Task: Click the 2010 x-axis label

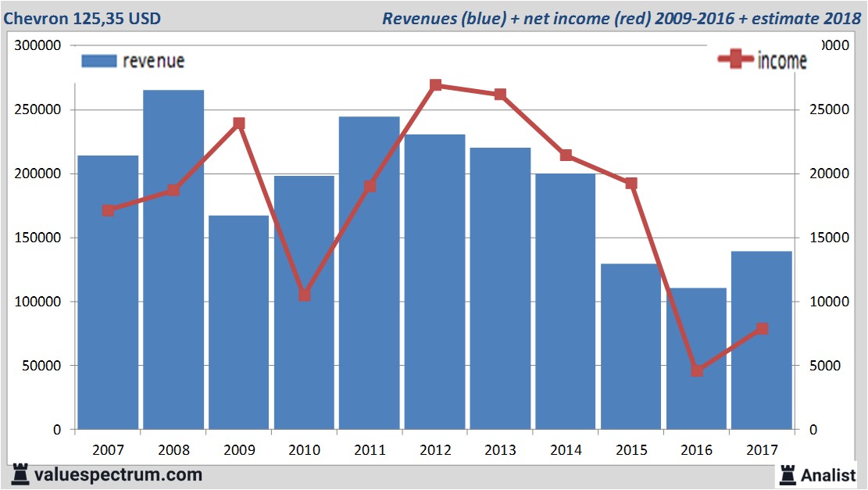Action: [305, 449]
